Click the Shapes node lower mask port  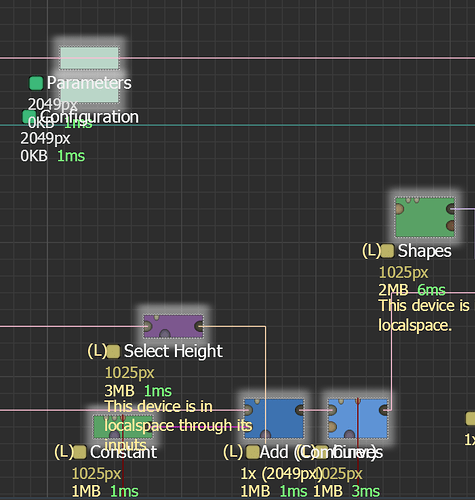click(x=451, y=226)
